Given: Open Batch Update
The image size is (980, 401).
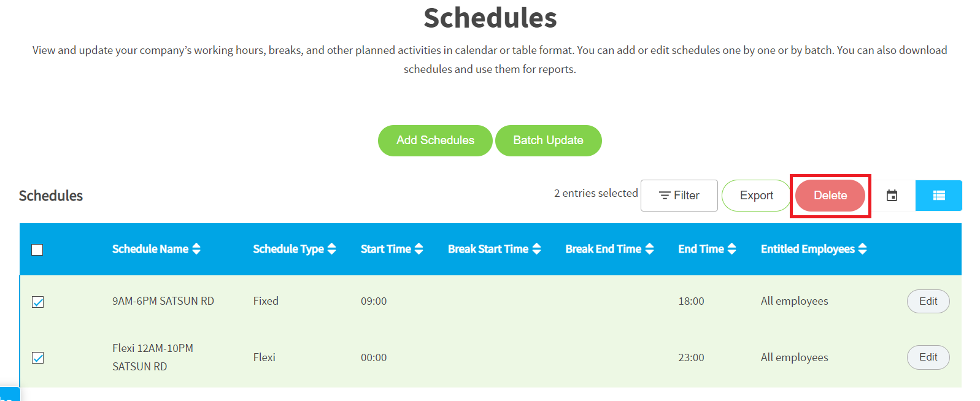Looking at the screenshot, I should pyautogui.click(x=549, y=140).
